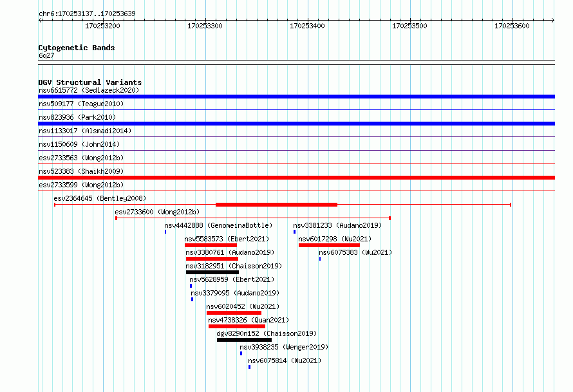Click the red bar under nsv3380761
This screenshot has width=573, height=392.
212,259
